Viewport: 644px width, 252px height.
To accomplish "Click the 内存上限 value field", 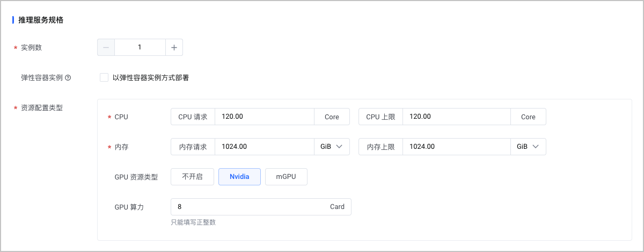I will [456, 147].
